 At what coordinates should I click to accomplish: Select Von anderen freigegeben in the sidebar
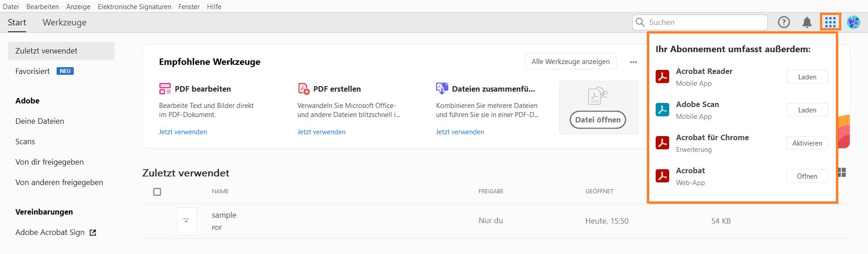coord(59,182)
